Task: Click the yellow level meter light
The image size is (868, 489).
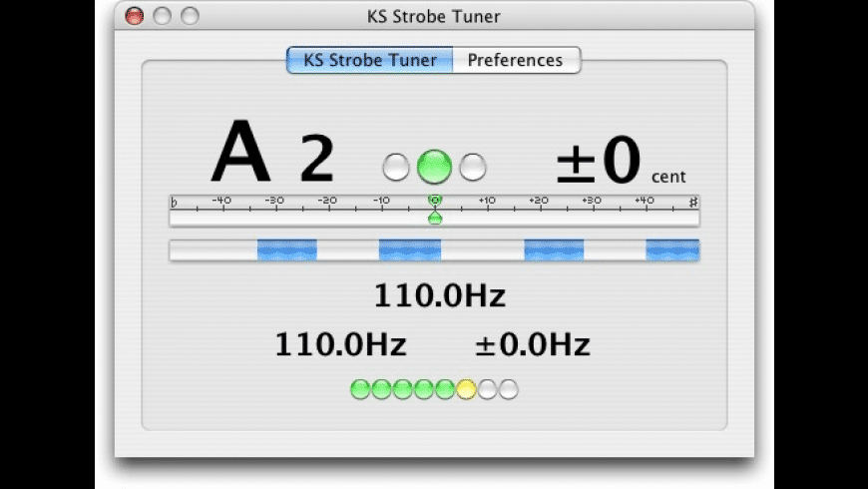Action: [x=466, y=389]
